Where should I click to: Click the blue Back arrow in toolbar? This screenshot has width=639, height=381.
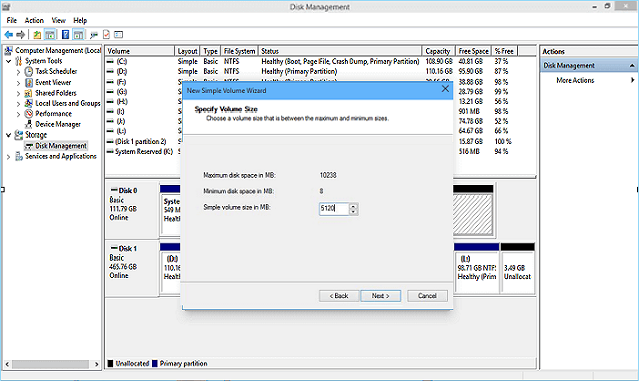(x=9, y=35)
